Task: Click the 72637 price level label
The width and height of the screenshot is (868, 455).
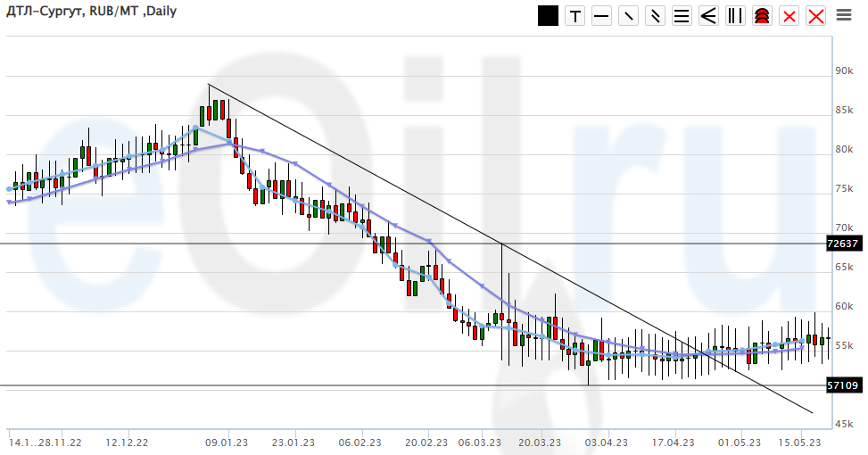Action: point(843,244)
